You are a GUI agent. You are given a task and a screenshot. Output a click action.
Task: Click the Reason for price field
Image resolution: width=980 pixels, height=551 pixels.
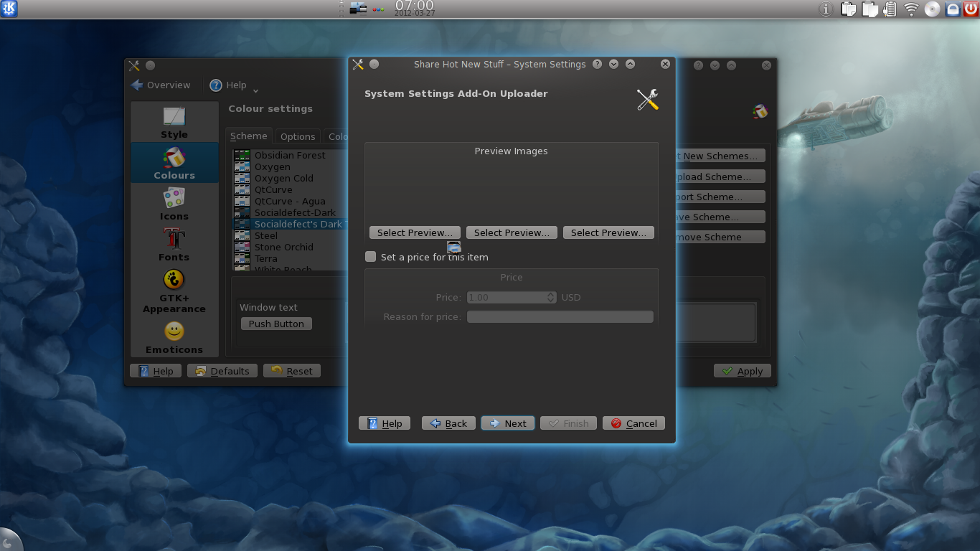click(560, 316)
